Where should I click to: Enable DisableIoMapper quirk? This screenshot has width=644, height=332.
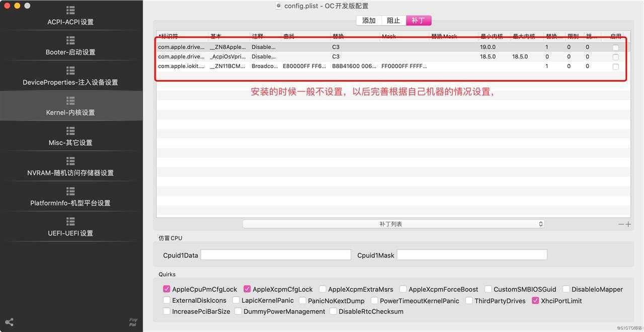pyautogui.click(x=566, y=289)
